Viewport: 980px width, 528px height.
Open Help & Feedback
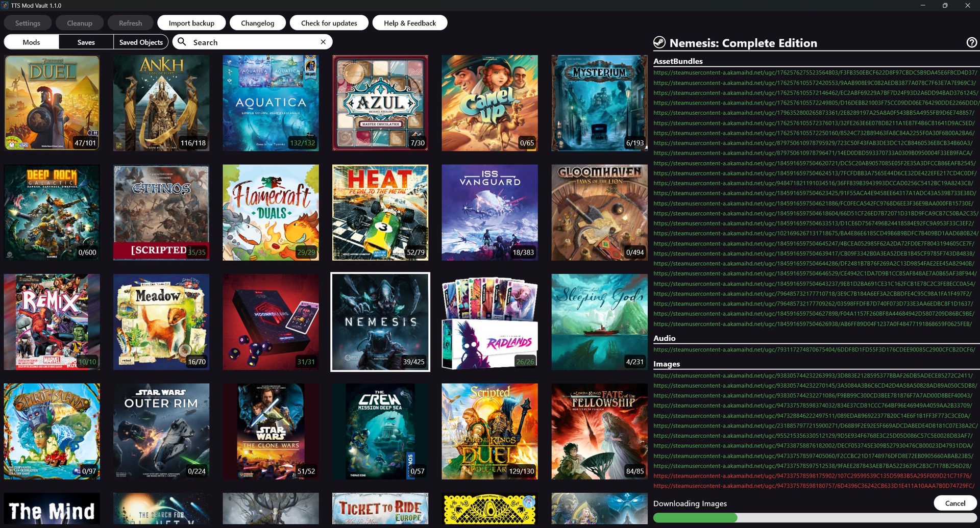[x=409, y=23]
